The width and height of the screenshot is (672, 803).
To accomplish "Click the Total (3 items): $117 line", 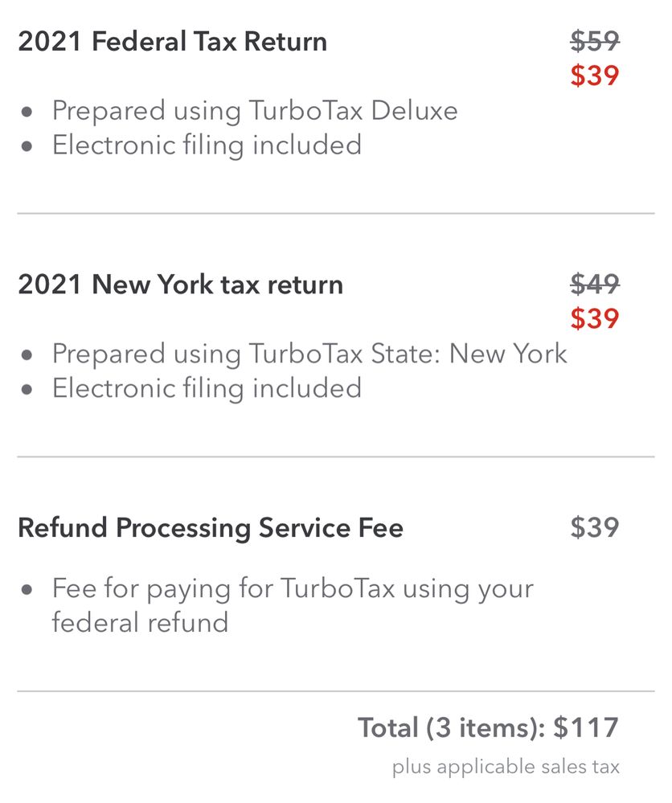I will click(488, 727).
